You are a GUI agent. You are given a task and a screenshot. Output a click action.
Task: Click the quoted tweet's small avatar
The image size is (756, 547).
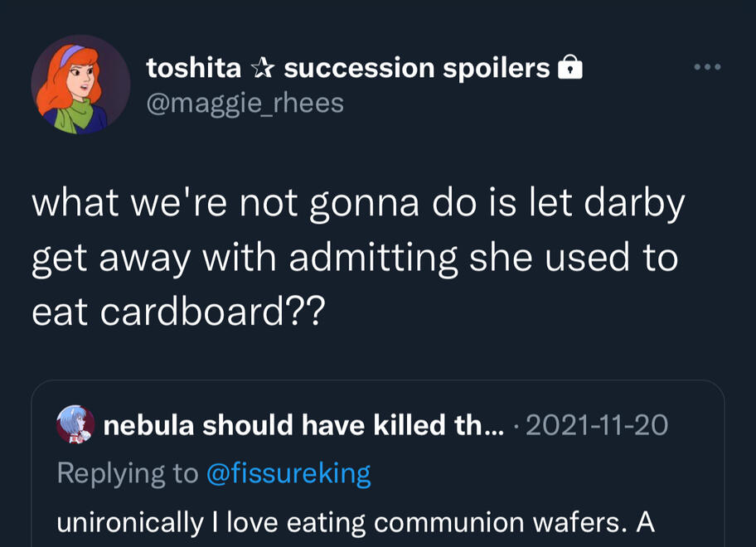point(75,425)
